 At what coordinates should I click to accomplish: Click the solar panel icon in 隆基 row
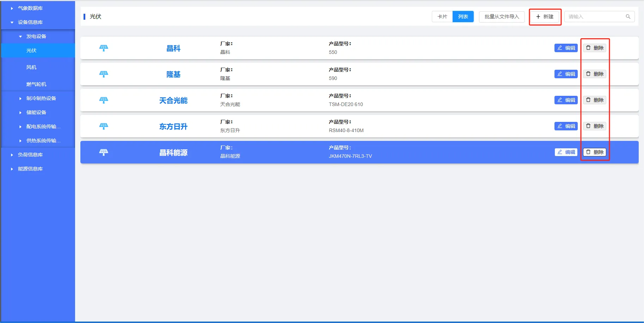104,74
